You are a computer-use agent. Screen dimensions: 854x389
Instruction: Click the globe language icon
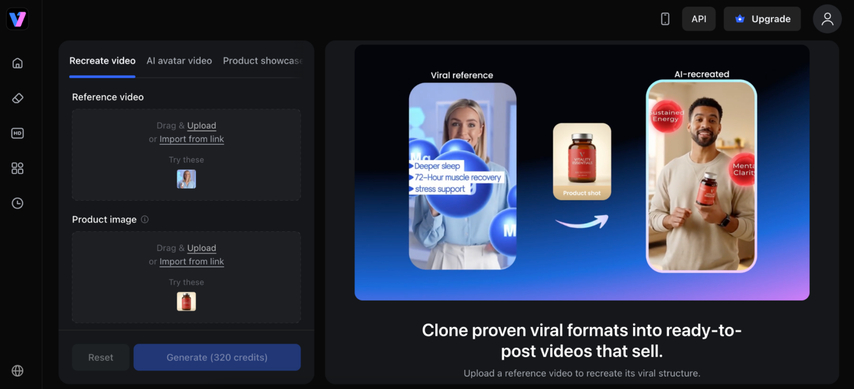[x=17, y=371]
